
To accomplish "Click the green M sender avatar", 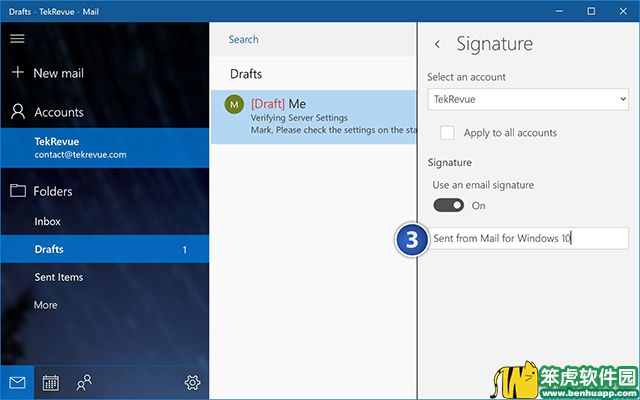I will click(234, 104).
